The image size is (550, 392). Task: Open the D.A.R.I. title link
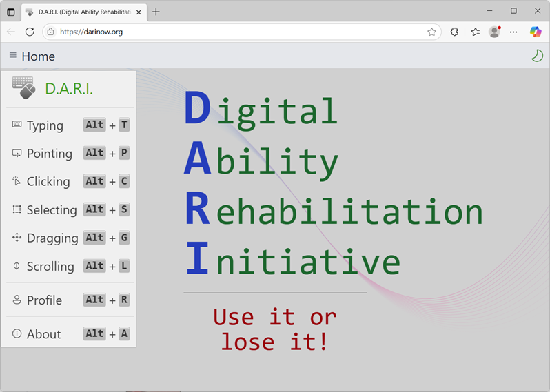[69, 89]
